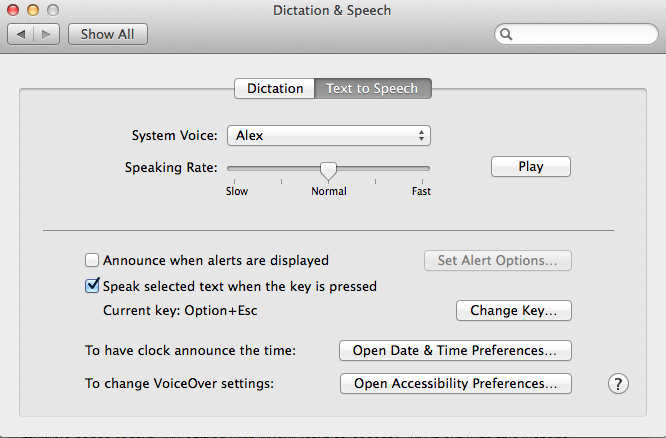Image resolution: width=666 pixels, height=438 pixels.
Task: Play the selected system voice sample
Action: pyautogui.click(x=531, y=167)
